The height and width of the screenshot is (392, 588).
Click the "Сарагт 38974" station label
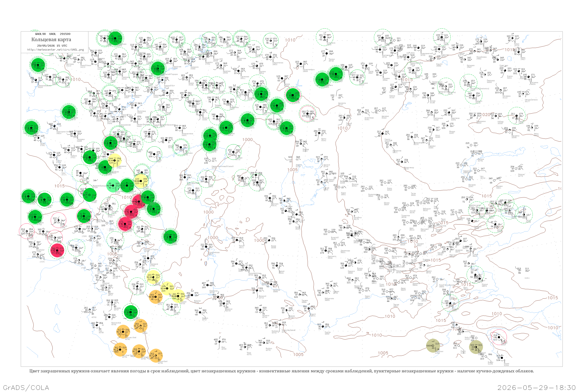pyautogui.click(x=313, y=315)
